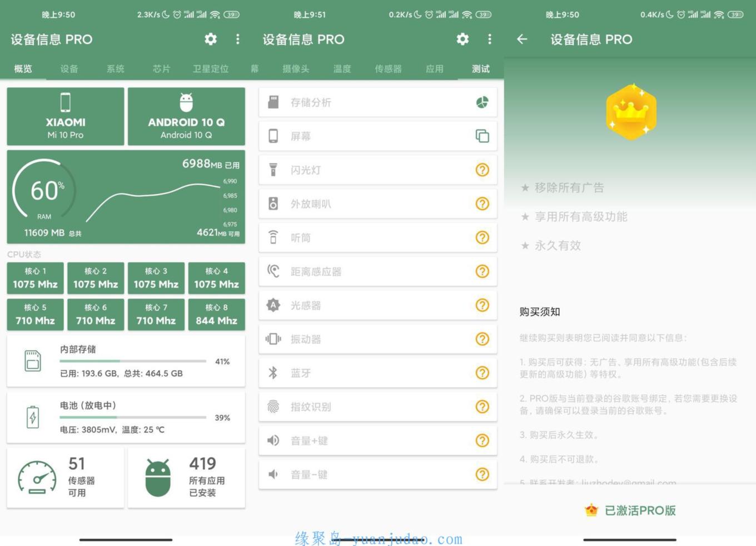Viewport: 756px width, 546px height.
Task: Tap question mark status for 闪光灯 test
Action: click(483, 170)
